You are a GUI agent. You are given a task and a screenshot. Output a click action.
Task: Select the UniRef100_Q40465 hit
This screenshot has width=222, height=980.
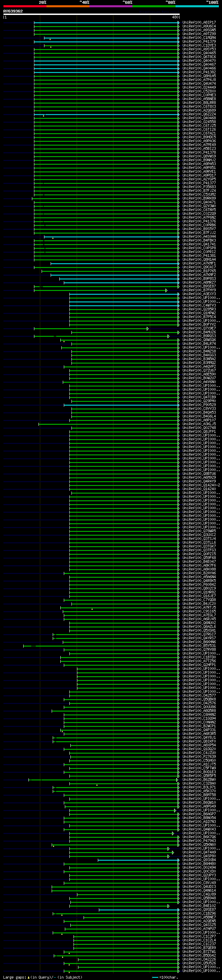coord(199,53)
